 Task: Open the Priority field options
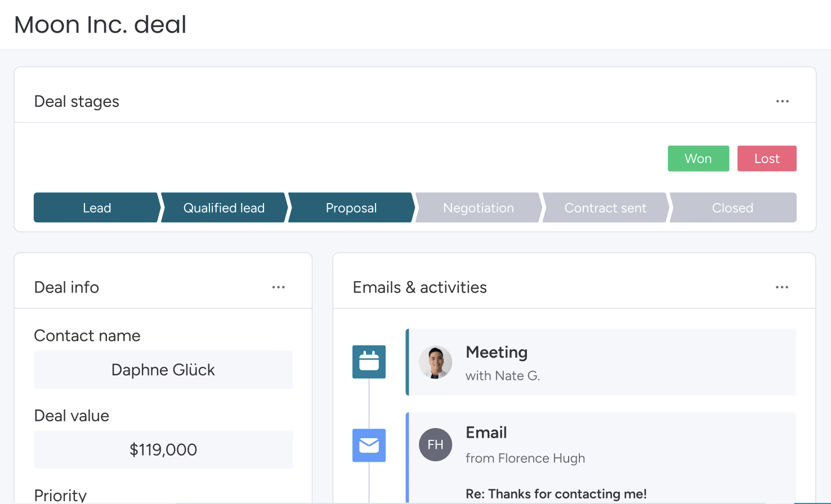click(x=60, y=494)
